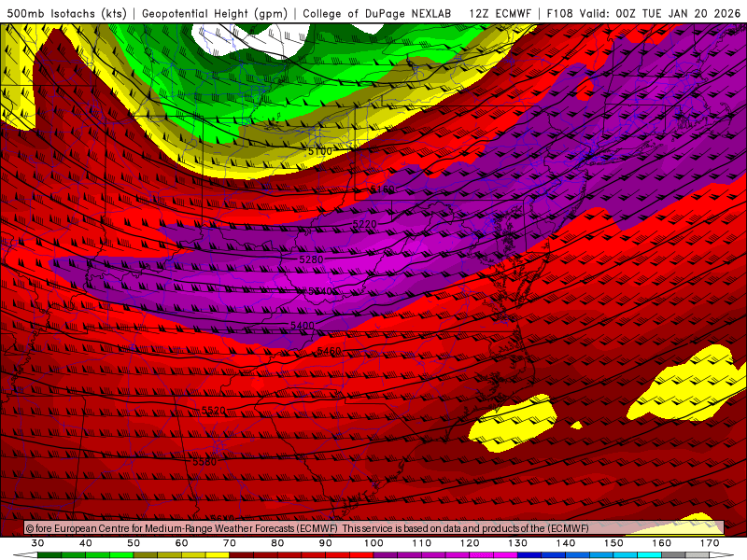Click the 5100 height contour label

pos(320,151)
